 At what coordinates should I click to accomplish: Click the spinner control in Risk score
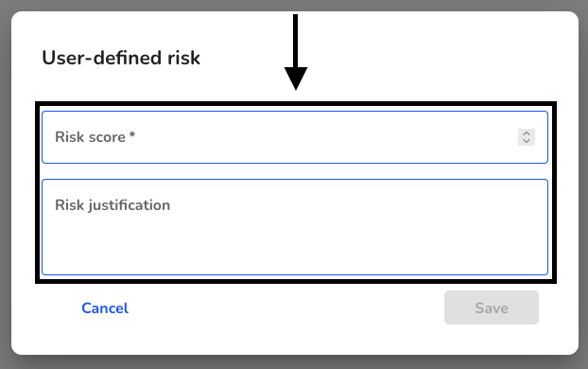(x=527, y=137)
